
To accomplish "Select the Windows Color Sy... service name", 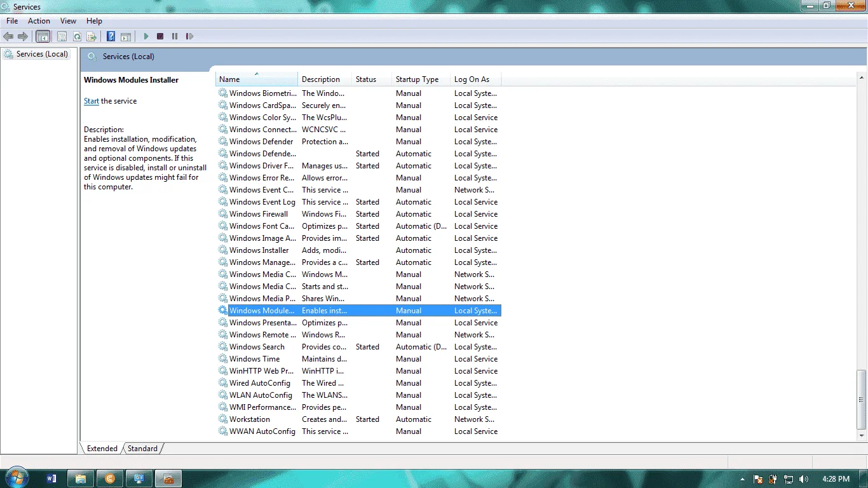I will (262, 118).
